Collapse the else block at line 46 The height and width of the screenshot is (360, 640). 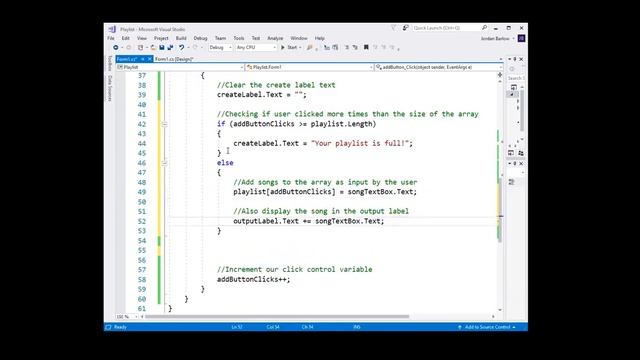[164, 163]
